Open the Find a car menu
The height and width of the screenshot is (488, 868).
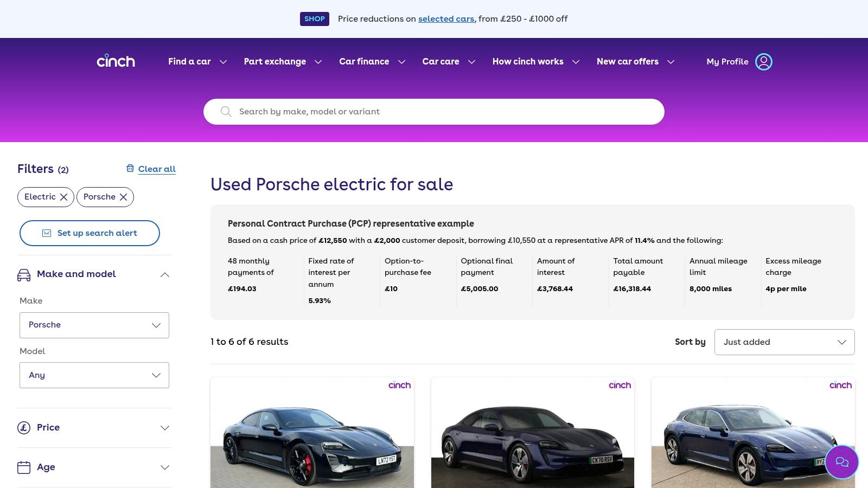tap(197, 62)
